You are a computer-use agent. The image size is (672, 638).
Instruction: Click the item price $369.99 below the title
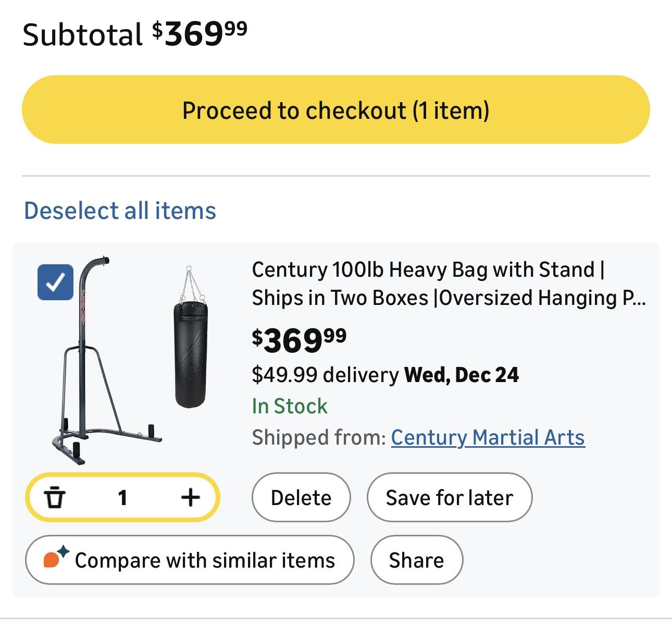tap(299, 340)
